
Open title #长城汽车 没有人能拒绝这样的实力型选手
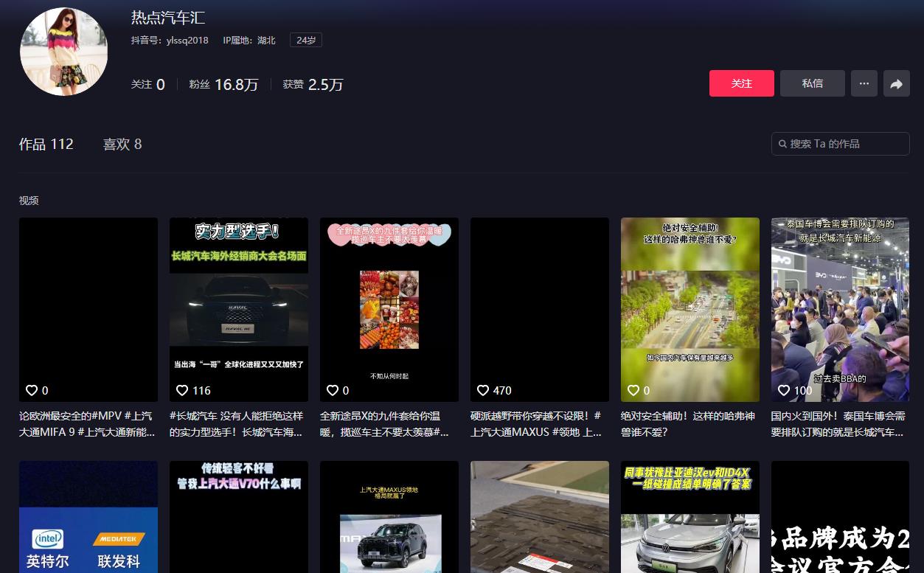point(237,424)
